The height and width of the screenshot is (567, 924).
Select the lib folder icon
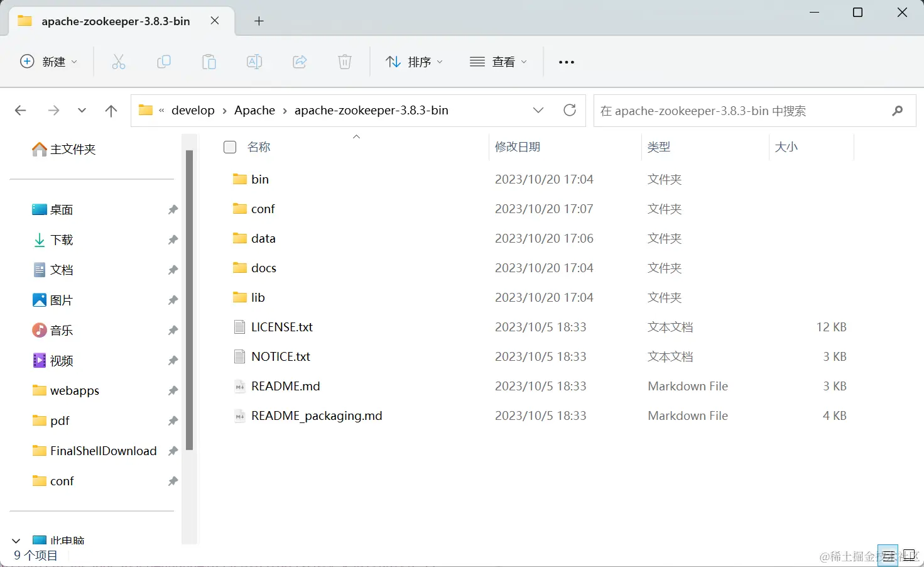239,297
